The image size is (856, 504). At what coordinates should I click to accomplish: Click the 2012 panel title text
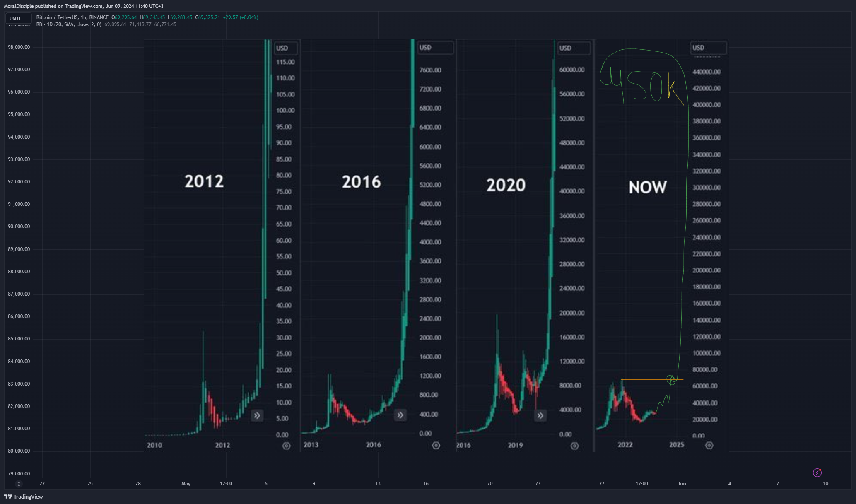point(204,181)
